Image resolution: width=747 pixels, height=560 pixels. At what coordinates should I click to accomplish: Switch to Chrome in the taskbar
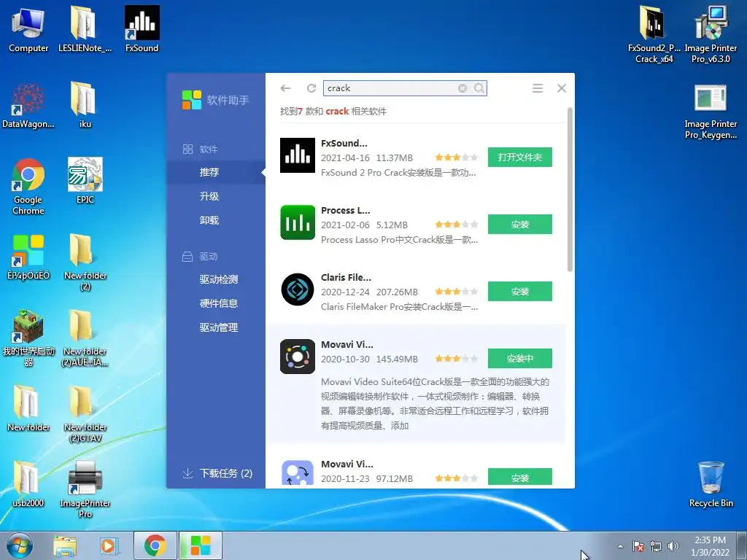click(155, 545)
